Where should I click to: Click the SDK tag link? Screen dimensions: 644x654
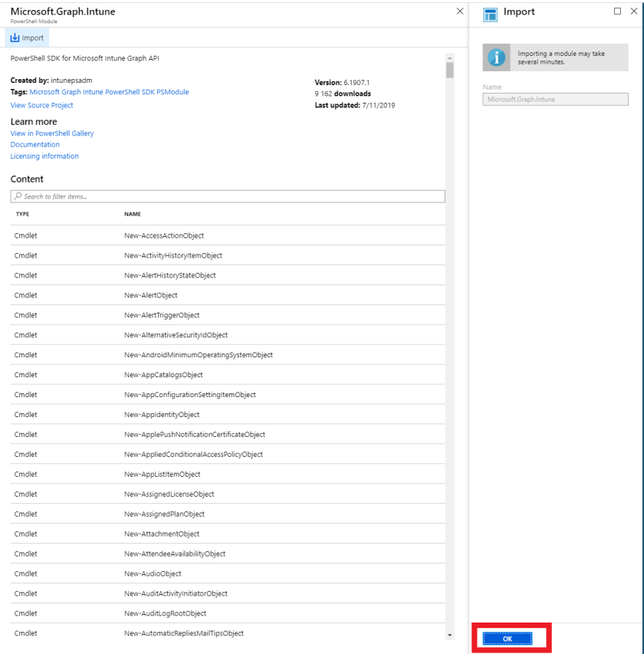148,92
